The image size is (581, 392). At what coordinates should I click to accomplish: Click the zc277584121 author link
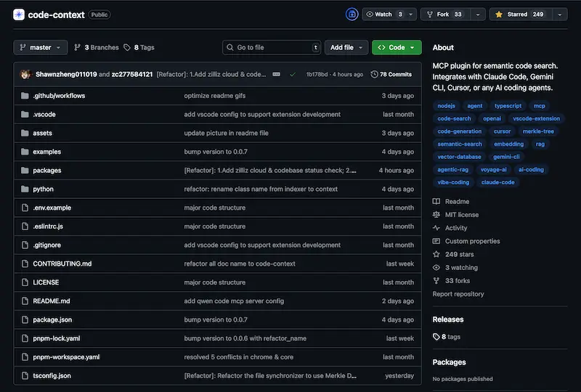tap(132, 74)
